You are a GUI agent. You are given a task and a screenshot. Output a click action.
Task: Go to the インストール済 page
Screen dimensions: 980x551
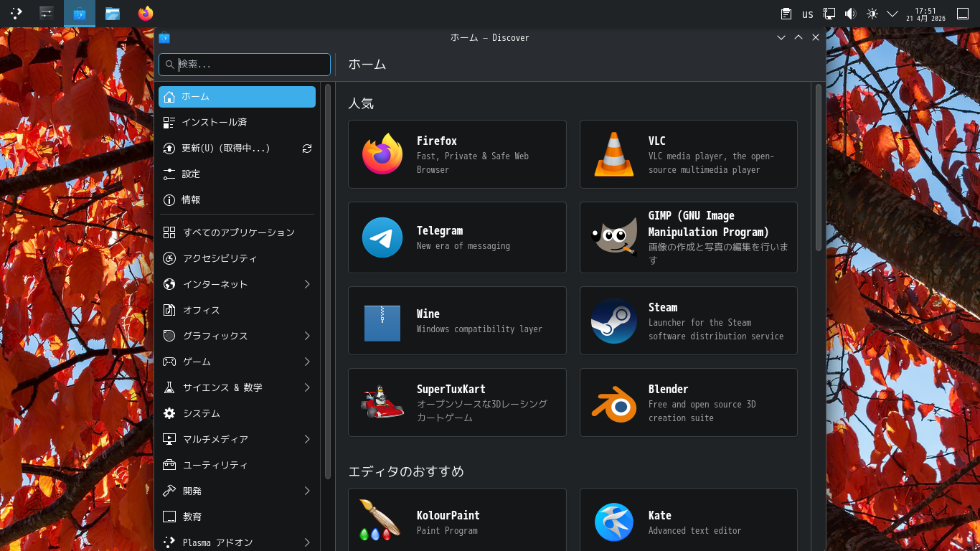click(x=237, y=123)
